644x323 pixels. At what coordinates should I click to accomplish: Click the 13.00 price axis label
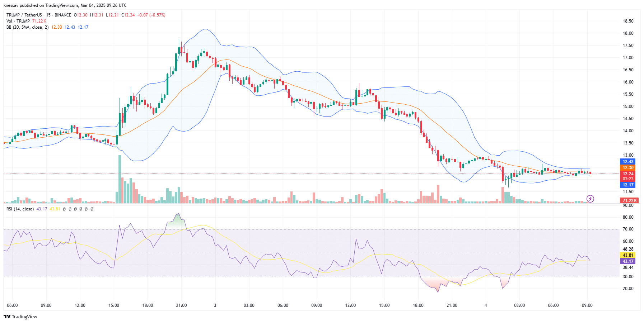628,155
